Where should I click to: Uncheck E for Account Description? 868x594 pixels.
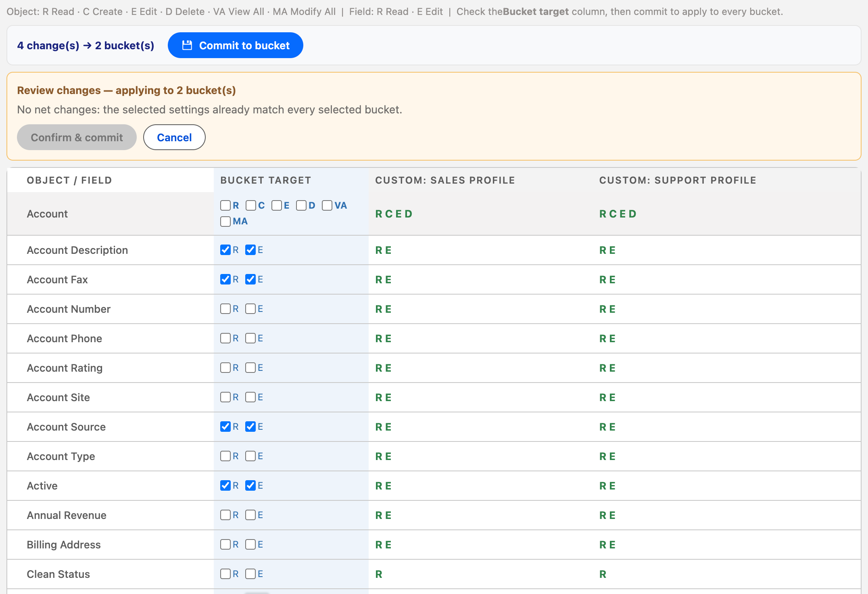coord(250,250)
